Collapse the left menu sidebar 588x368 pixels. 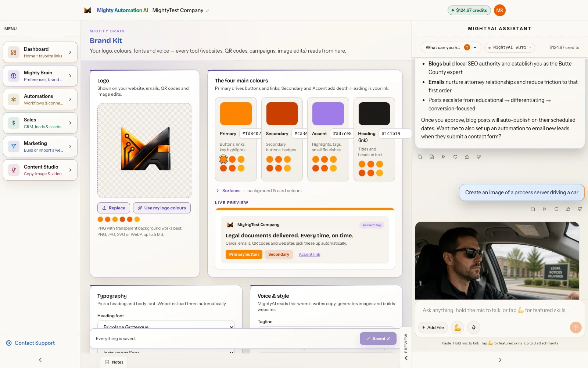tap(40, 360)
